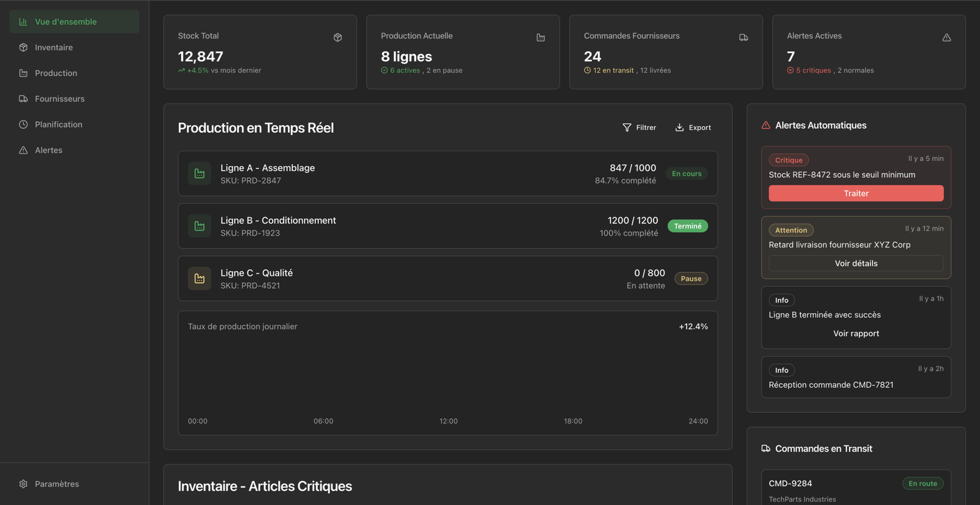Click the check circle icon beside 6 actives
This screenshot has width=980, height=505.
[x=384, y=70]
